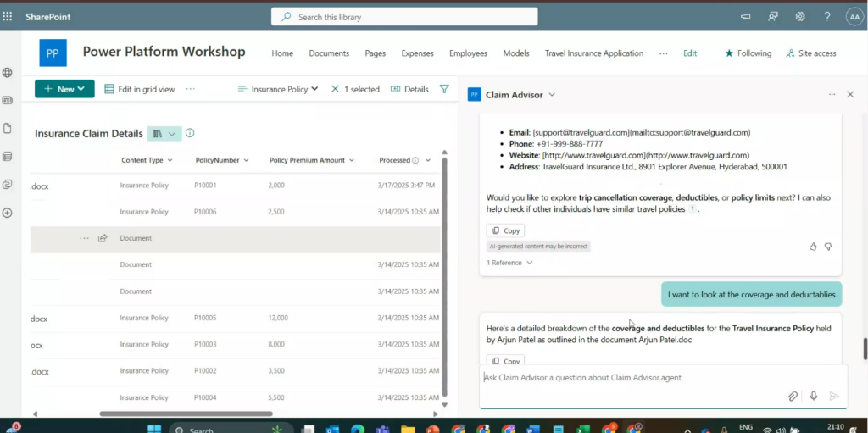Screen dimensions: 868x433
Task: Open Travel Insurance Application nav item
Action: click(594, 53)
